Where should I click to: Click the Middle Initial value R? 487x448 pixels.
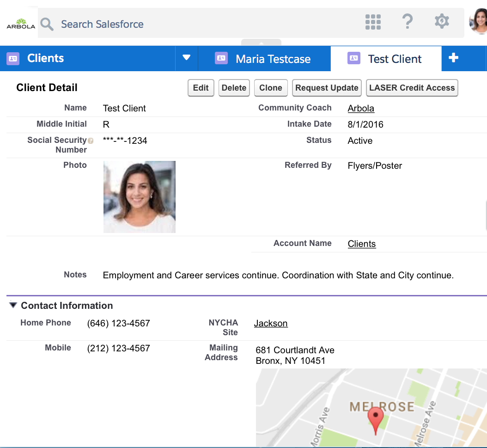coord(106,124)
